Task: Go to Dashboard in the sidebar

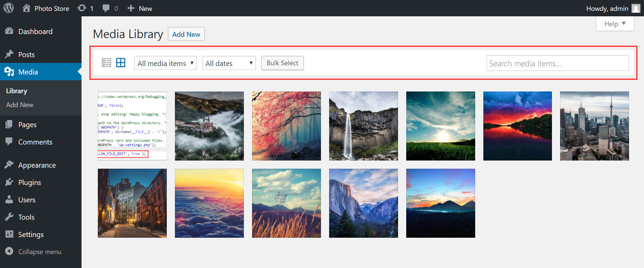Action: [35, 31]
